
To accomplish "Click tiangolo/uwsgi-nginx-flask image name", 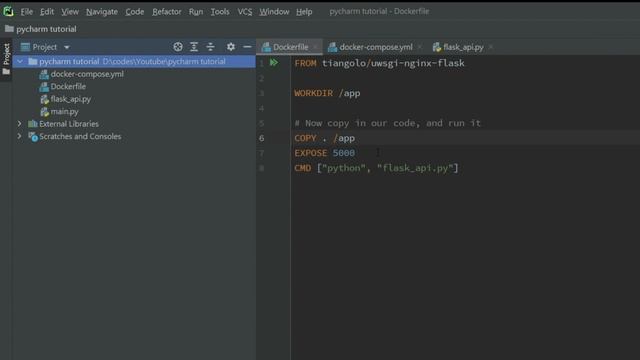I will point(393,63).
